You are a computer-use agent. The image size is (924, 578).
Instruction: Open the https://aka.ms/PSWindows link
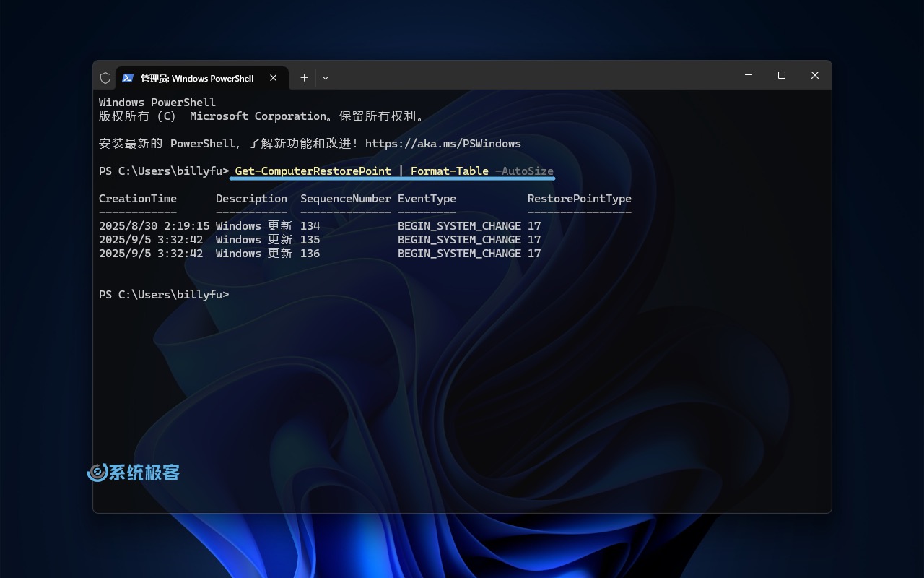coord(443,143)
